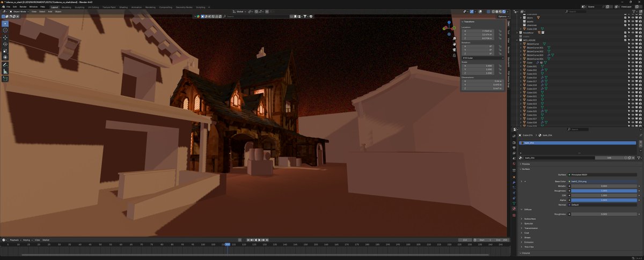Select the Scale tool
Image resolution: width=644 pixels, height=260 pixels.
coord(5,50)
